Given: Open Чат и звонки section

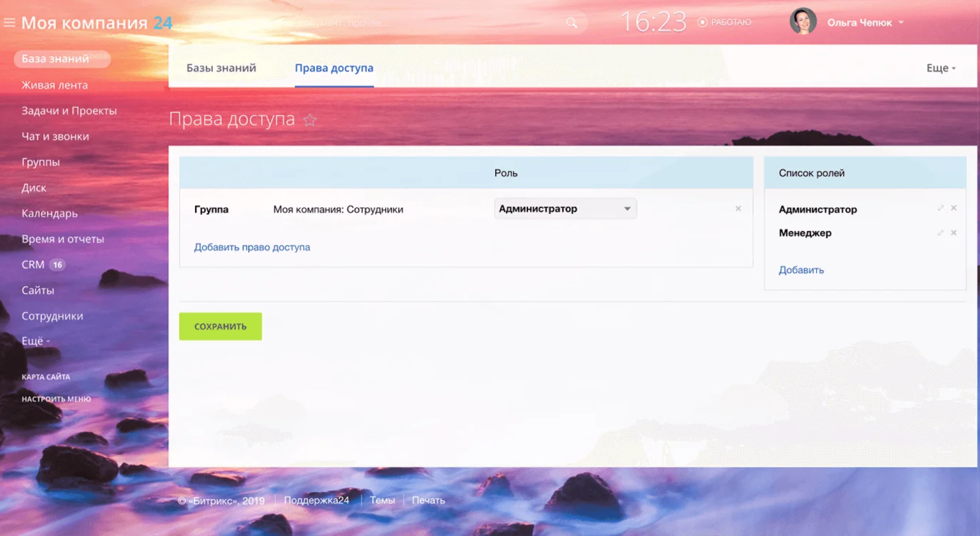Looking at the screenshot, I should pyautogui.click(x=55, y=136).
